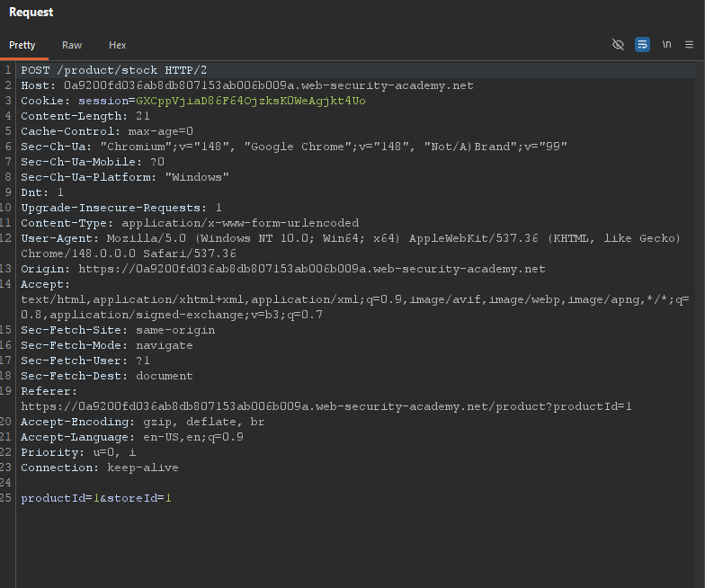Click the session cookie value GXCppVjiaD86F64OjzksKOWeAgjkt4Uo
Screen dimensions: 705x588
tap(251, 101)
